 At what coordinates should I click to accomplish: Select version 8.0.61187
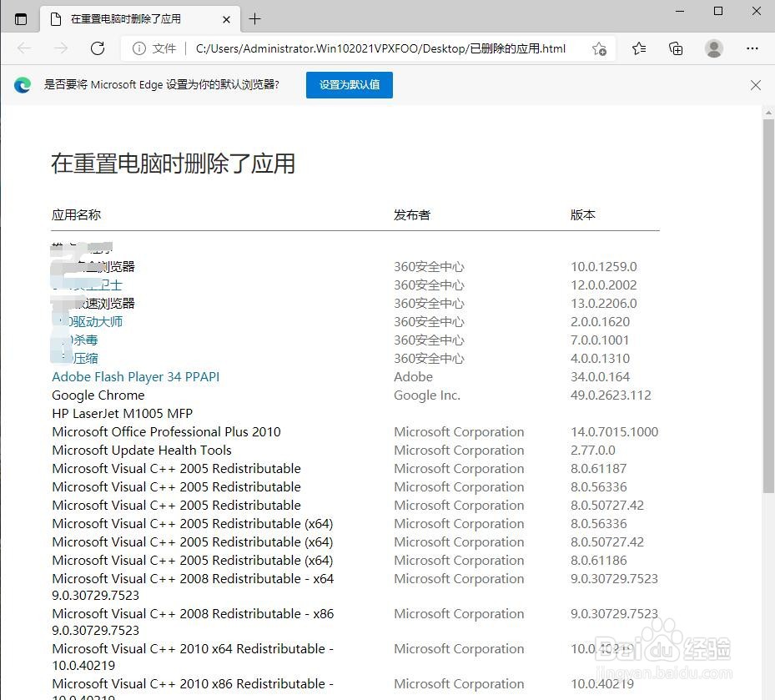[598, 468]
